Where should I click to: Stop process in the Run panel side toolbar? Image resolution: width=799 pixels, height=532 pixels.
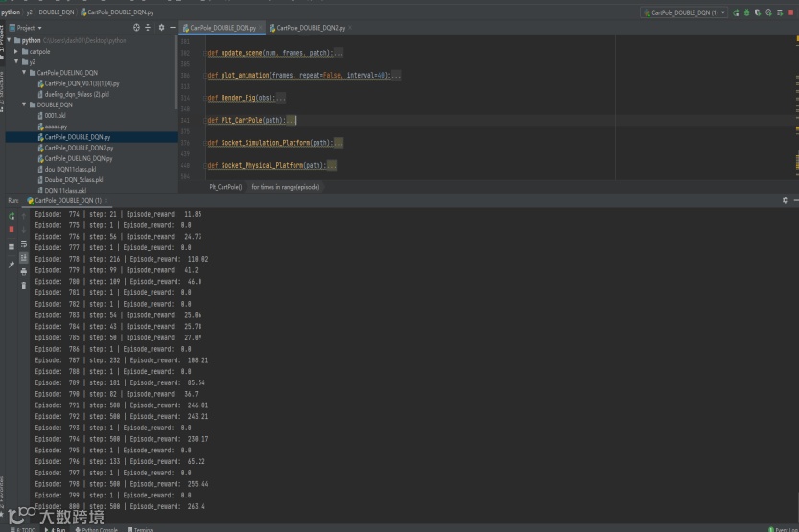point(12,229)
